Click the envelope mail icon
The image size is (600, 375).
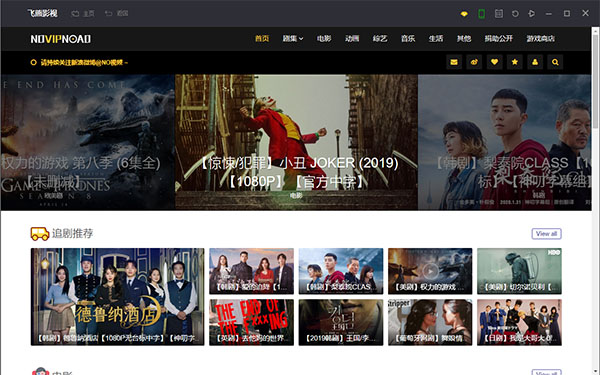454,62
